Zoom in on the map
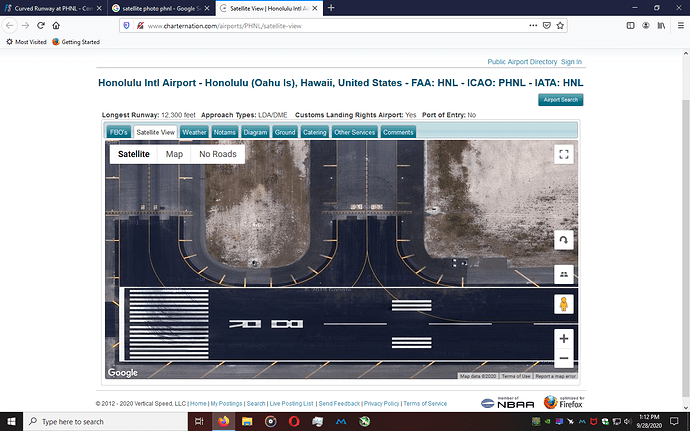 564,339
